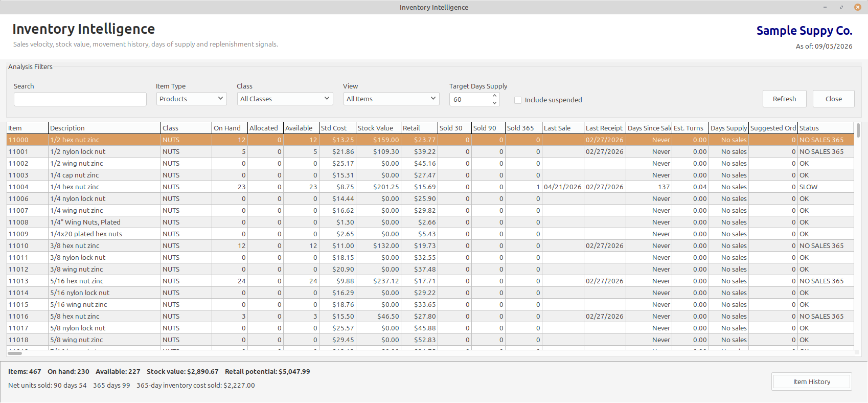Increase Target Days Supply with up arrow
Viewport: 868px width, 403px height.
(x=494, y=96)
